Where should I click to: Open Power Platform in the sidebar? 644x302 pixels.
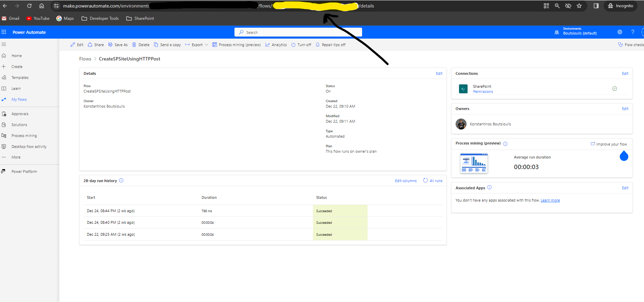(24, 171)
